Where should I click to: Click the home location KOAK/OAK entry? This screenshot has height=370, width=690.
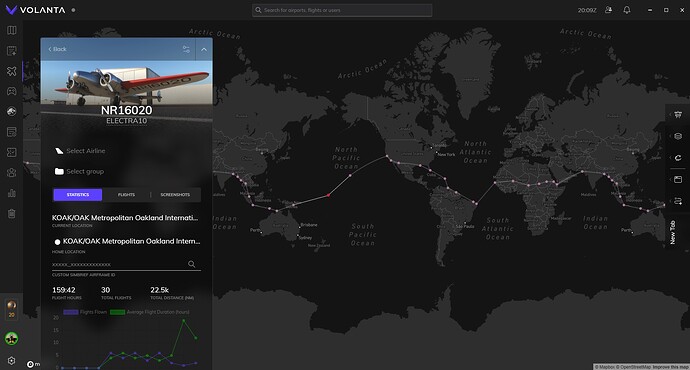(x=127, y=241)
